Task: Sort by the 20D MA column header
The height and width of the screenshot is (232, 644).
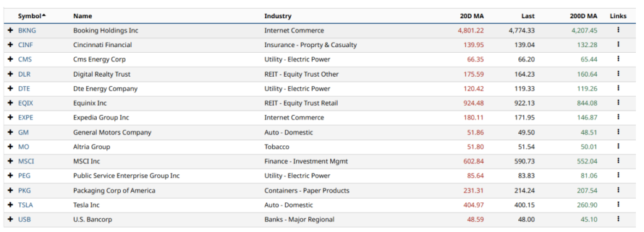Action: pos(472,16)
